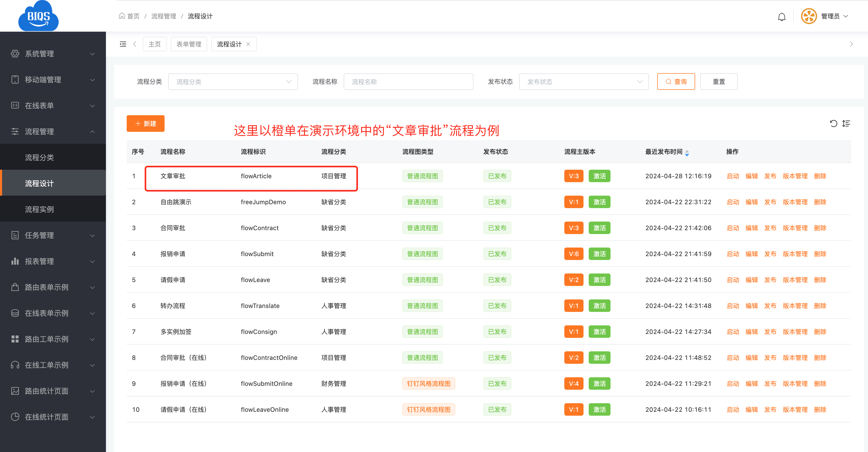This screenshot has height=452, width=868.
Task: Expand the 系统管理 sidebar menu
Action: coord(53,53)
